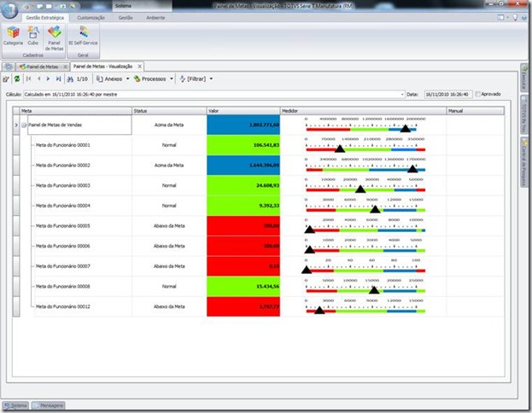Toggle the Aprovado checkbox

pyautogui.click(x=477, y=94)
